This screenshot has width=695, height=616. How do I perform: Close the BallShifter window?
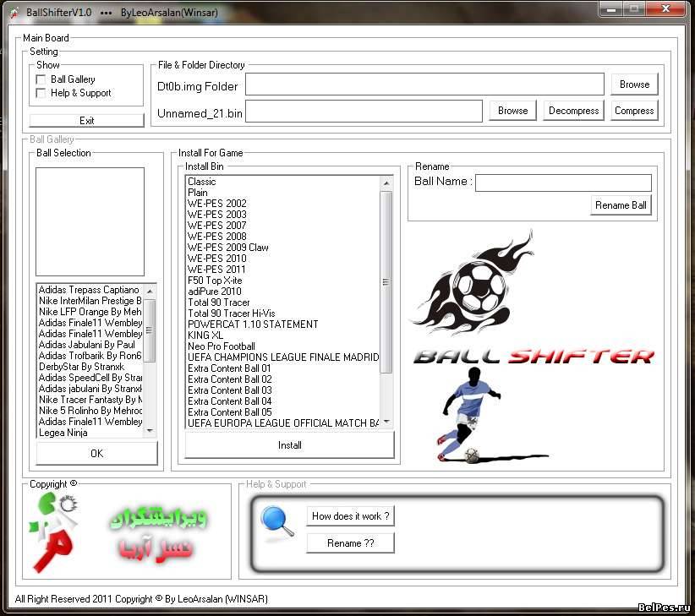[666, 8]
